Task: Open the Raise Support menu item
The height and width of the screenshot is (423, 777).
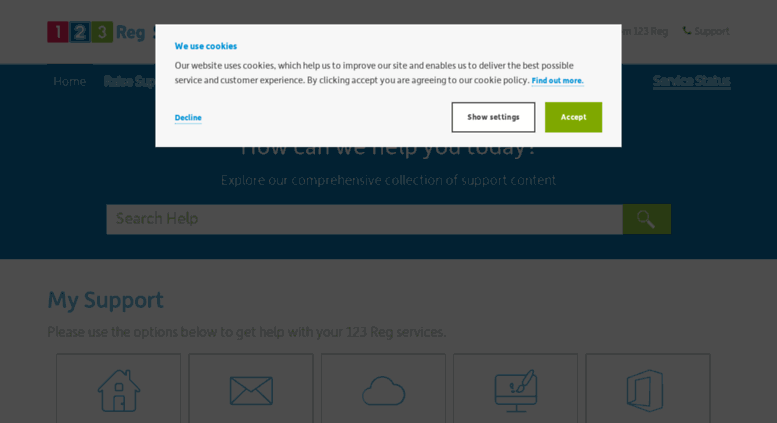Action: pos(130,81)
